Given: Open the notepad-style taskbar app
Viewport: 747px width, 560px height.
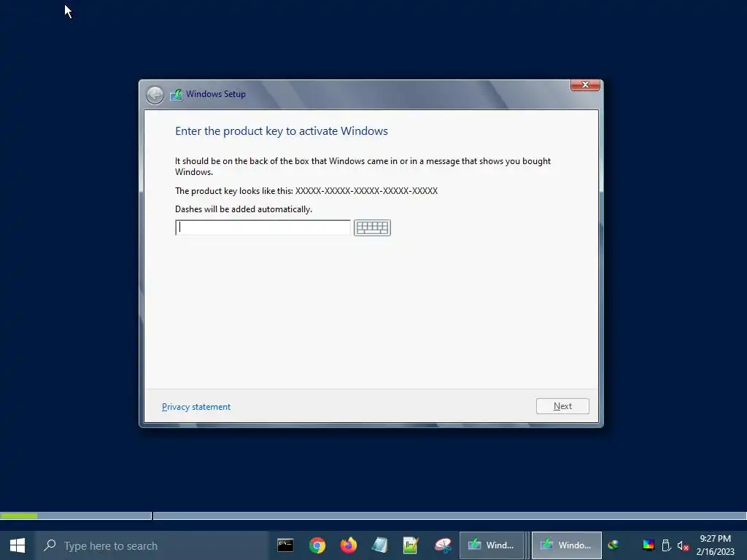Looking at the screenshot, I should (379, 545).
